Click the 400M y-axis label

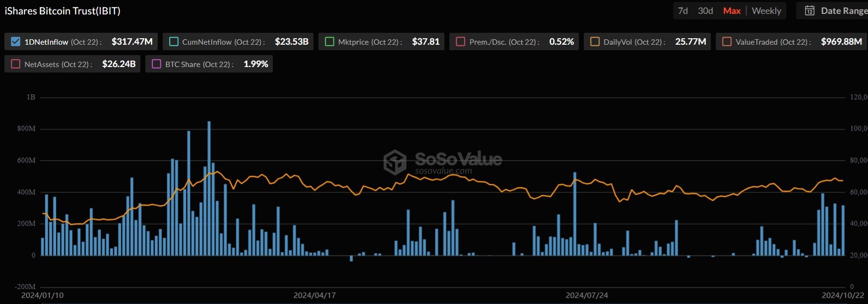pyautogui.click(x=26, y=192)
